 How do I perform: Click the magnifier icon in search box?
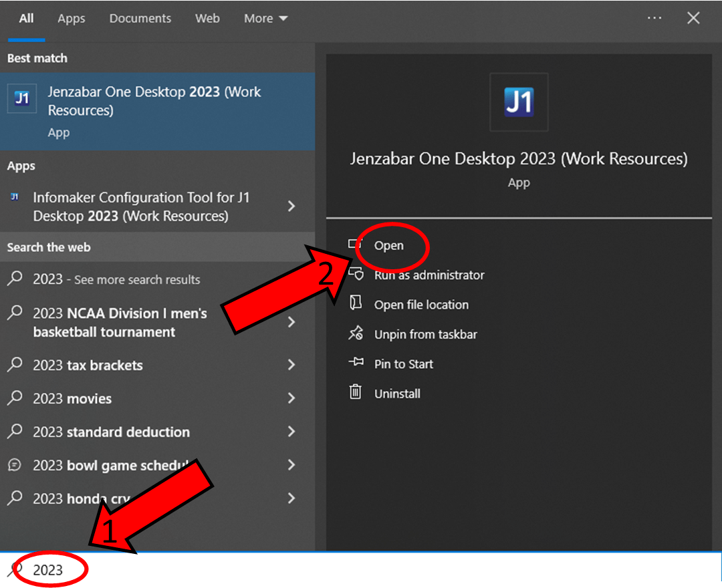point(15,569)
